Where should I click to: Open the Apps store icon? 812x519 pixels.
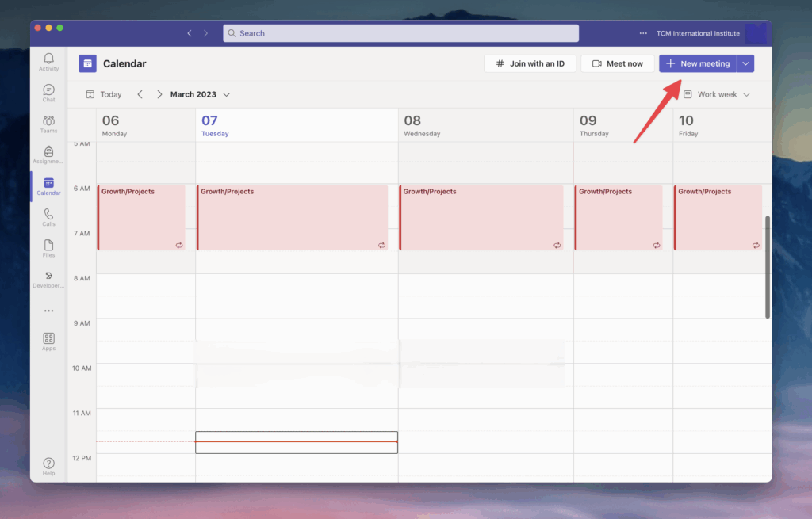tap(48, 342)
